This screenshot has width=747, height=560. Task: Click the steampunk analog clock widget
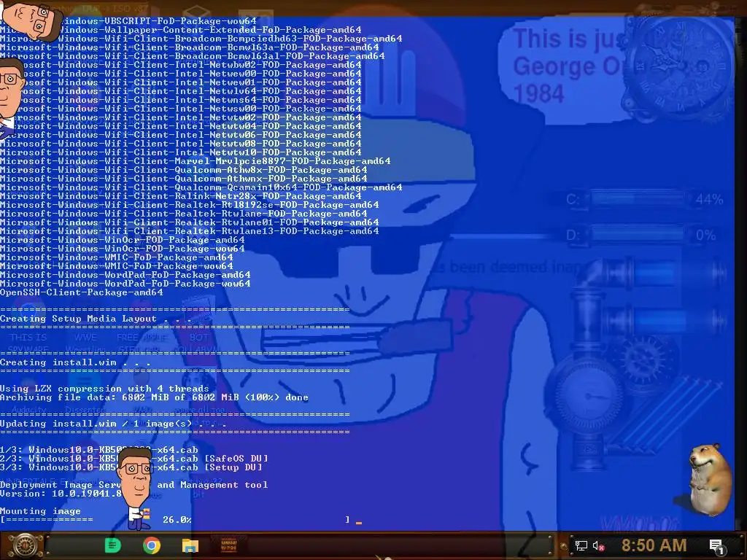[x=679, y=68]
